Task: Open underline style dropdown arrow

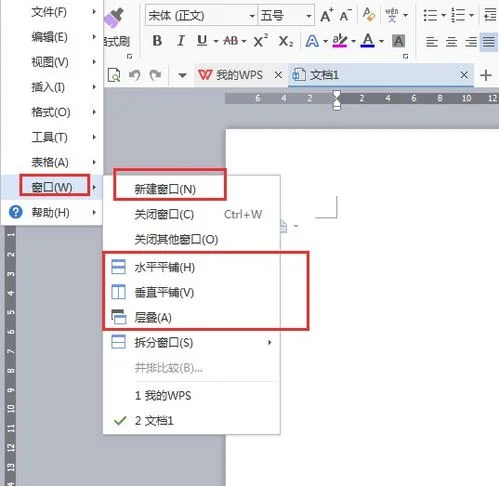Action: coord(216,42)
